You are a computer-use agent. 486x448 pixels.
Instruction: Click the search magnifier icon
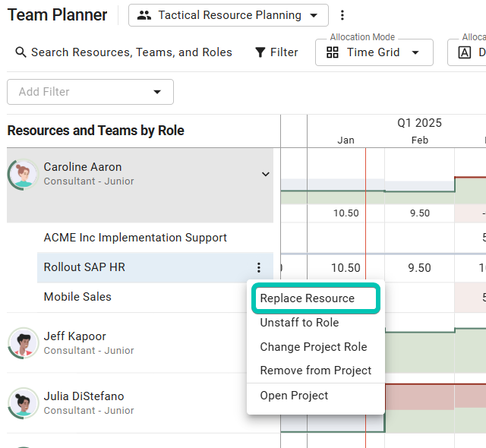21,52
